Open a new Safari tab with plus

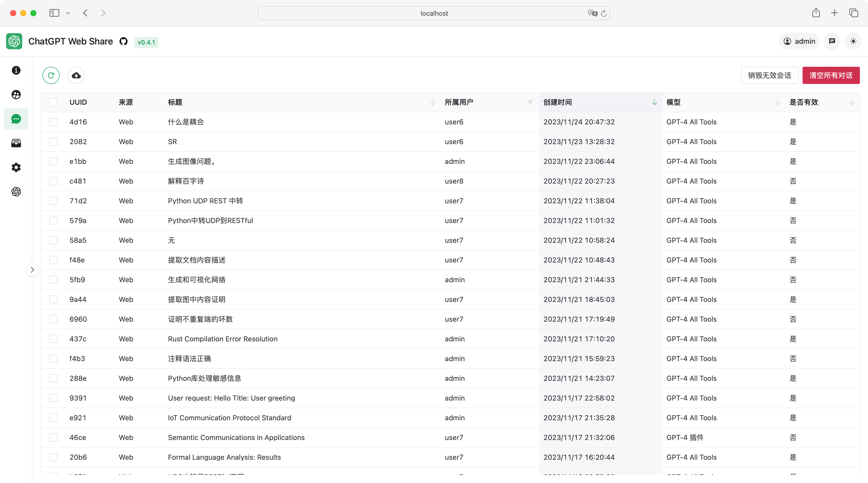(834, 13)
